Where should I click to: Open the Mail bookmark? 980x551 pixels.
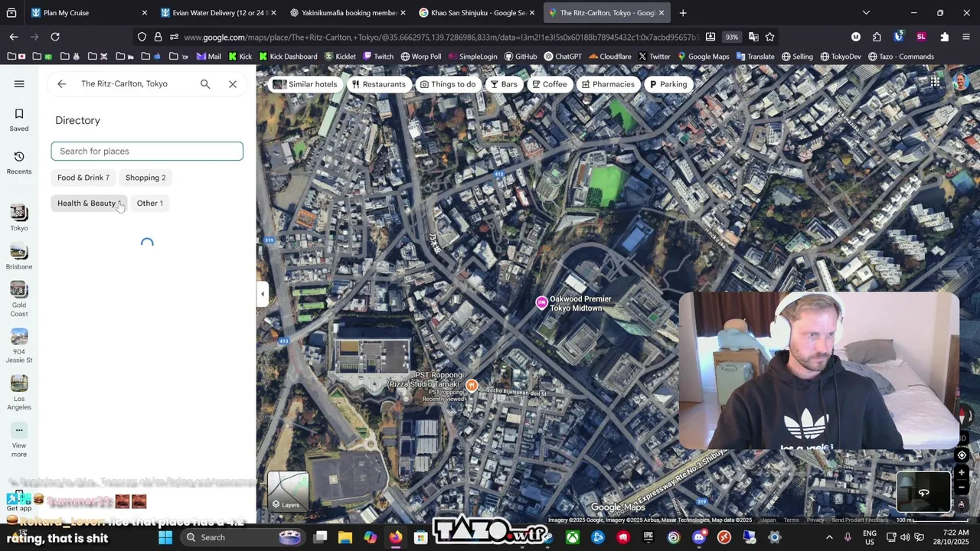pyautogui.click(x=208, y=57)
